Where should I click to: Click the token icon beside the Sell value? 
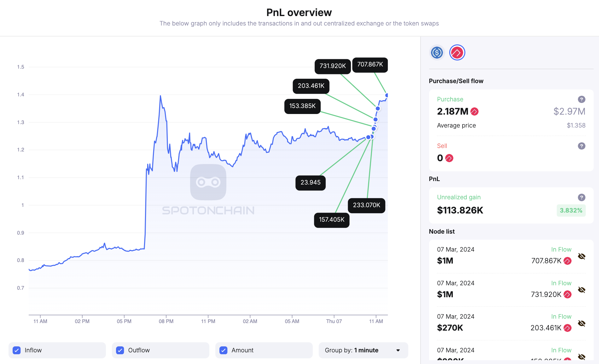449,158
